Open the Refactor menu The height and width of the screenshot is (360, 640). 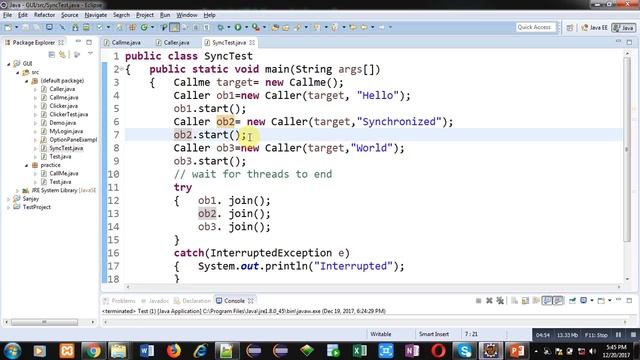point(44,15)
